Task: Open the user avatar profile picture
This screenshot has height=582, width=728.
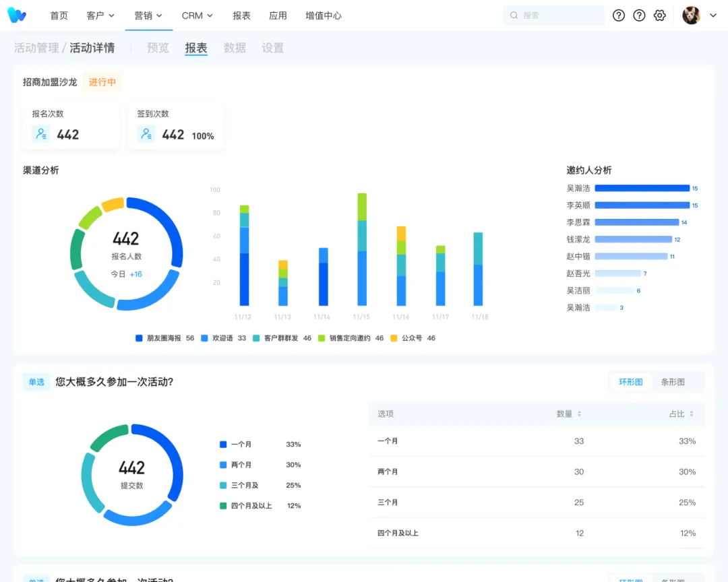Action: tap(691, 15)
